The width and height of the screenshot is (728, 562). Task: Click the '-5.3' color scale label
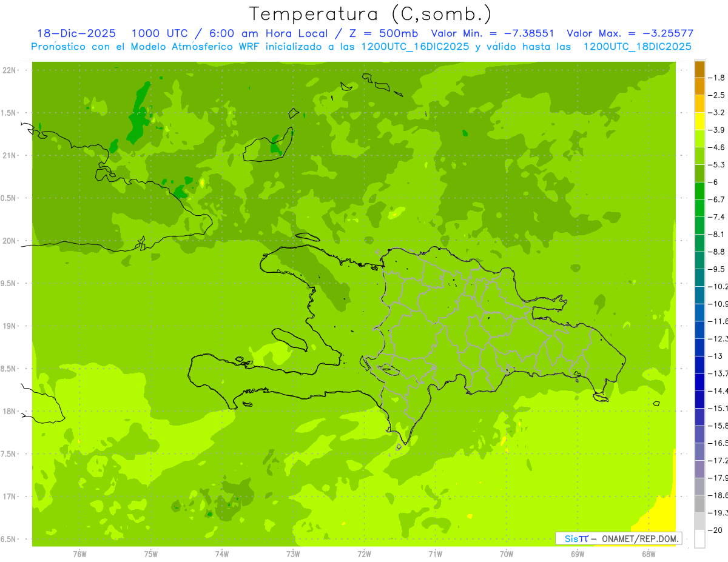tap(717, 165)
